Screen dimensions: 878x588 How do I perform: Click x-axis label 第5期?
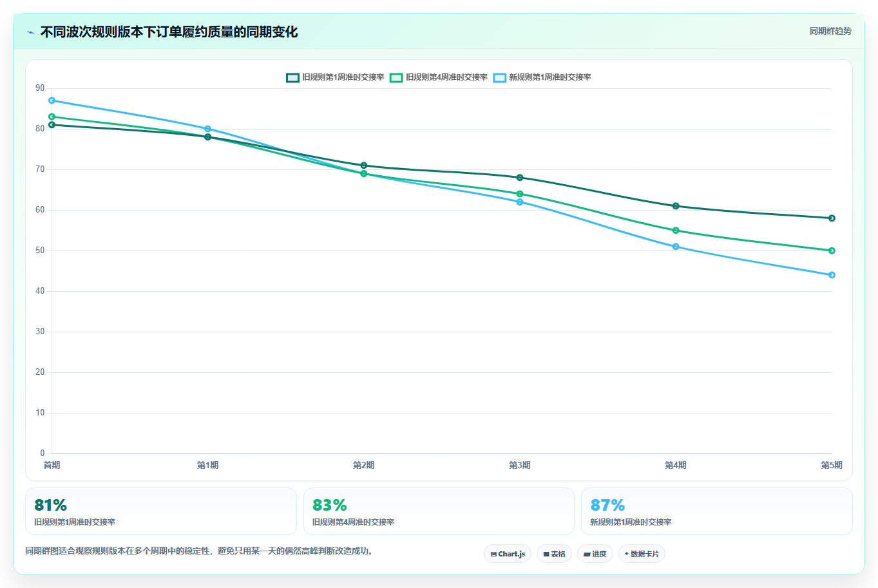pyautogui.click(x=831, y=465)
